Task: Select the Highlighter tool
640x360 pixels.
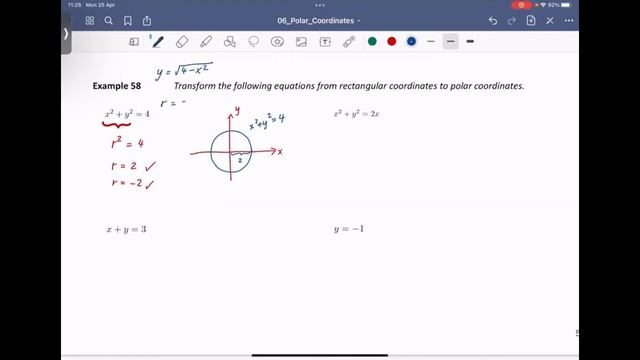Action: 206,42
